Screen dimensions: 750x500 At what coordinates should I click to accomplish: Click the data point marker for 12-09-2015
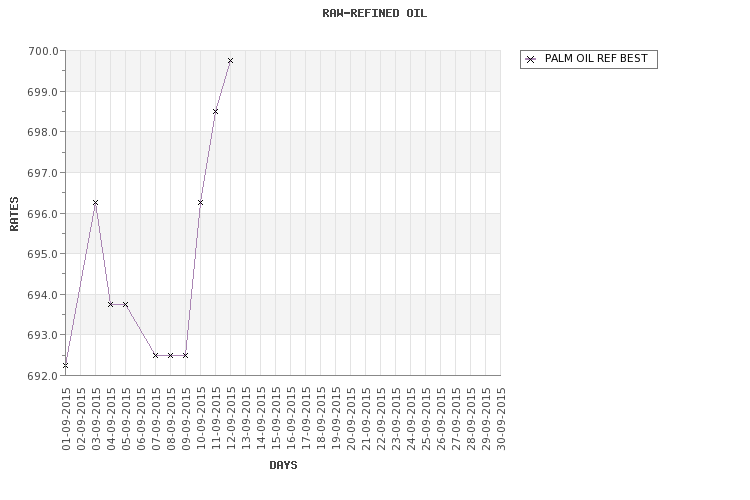230,61
